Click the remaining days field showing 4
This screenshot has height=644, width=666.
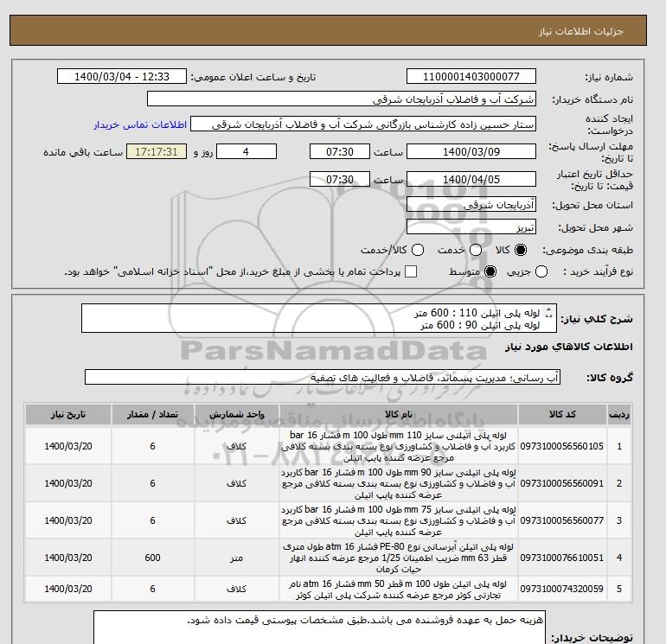click(x=247, y=151)
